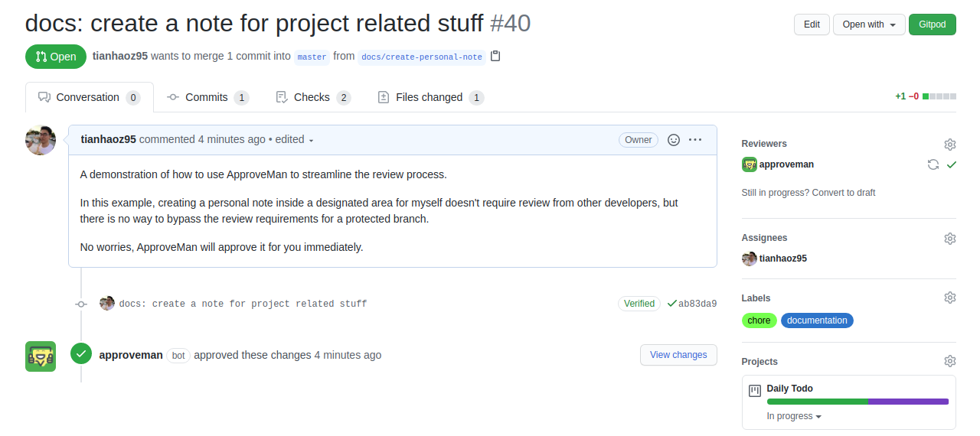Open the large tianhaoz95 comment avatar
Screen dimensions: 980x436
[x=41, y=141]
